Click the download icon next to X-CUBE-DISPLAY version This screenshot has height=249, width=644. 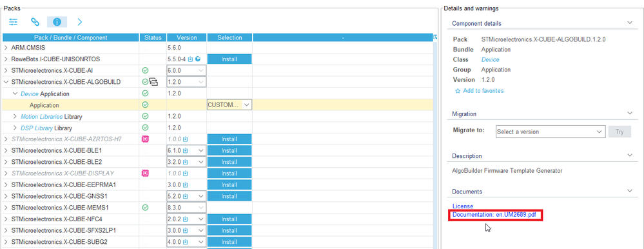click(185, 174)
